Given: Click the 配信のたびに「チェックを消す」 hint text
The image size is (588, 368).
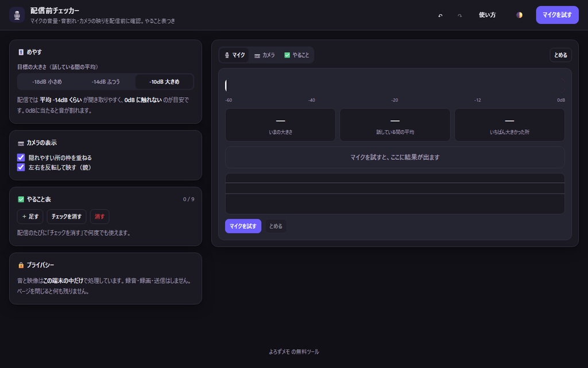Looking at the screenshot, I should tap(75, 233).
